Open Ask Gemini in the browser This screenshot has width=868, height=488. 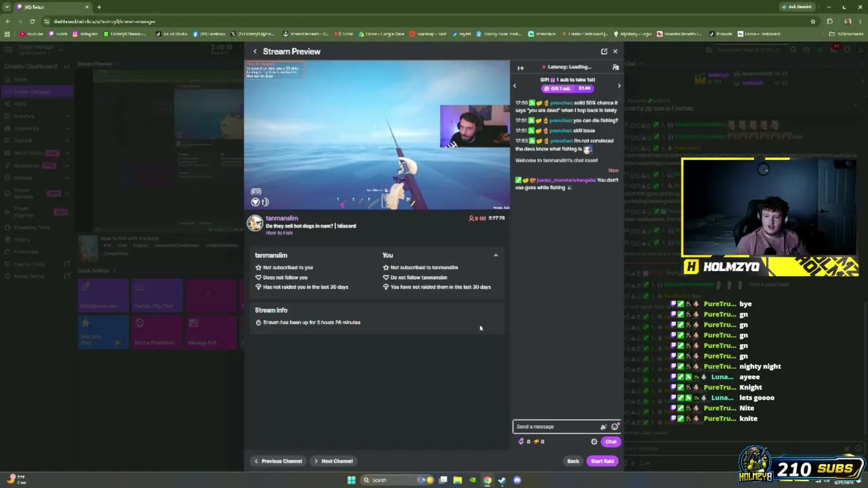(796, 7)
